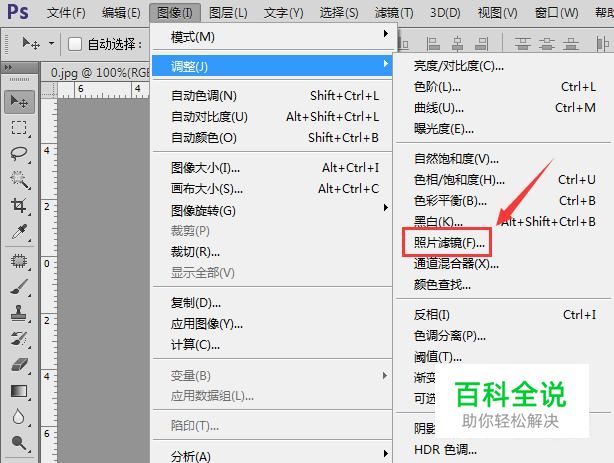614x463 pixels.
Task: Choose 色相/饱和度(H)... option
Action: [x=504, y=180]
